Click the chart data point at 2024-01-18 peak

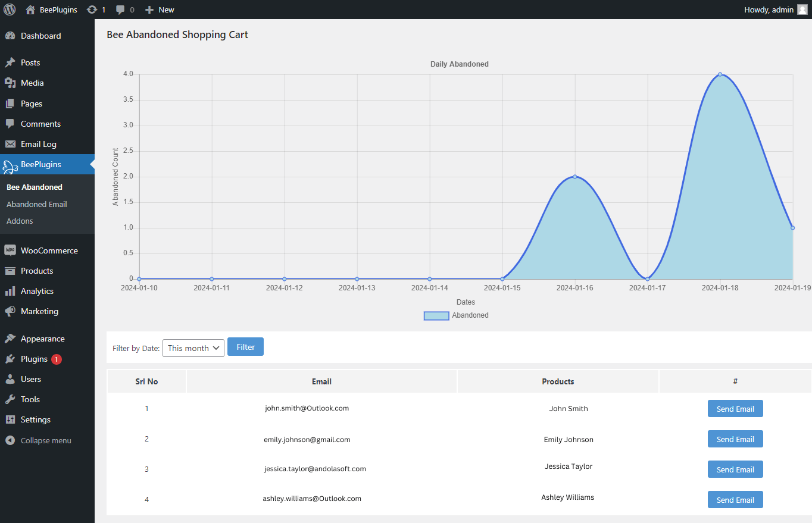[x=720, y=74]
